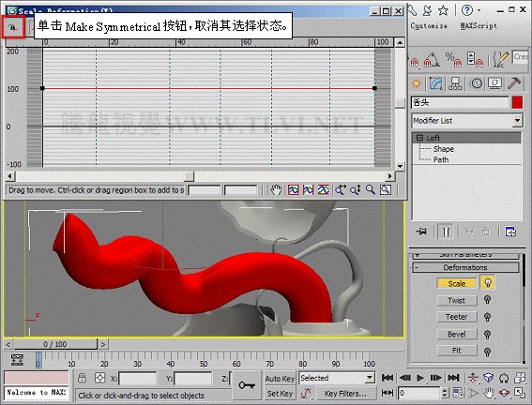Toggle the Twist deformation lightbulb

point(487,300)
